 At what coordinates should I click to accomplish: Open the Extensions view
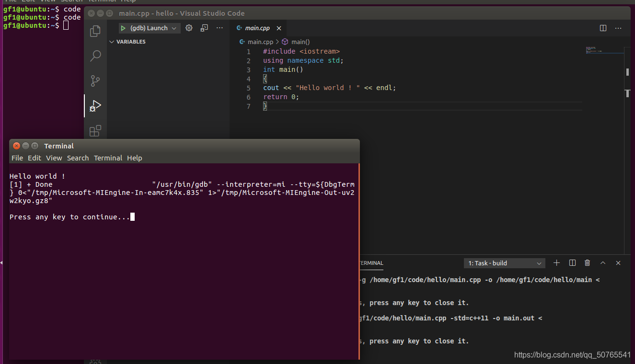[x=95, y=130]
